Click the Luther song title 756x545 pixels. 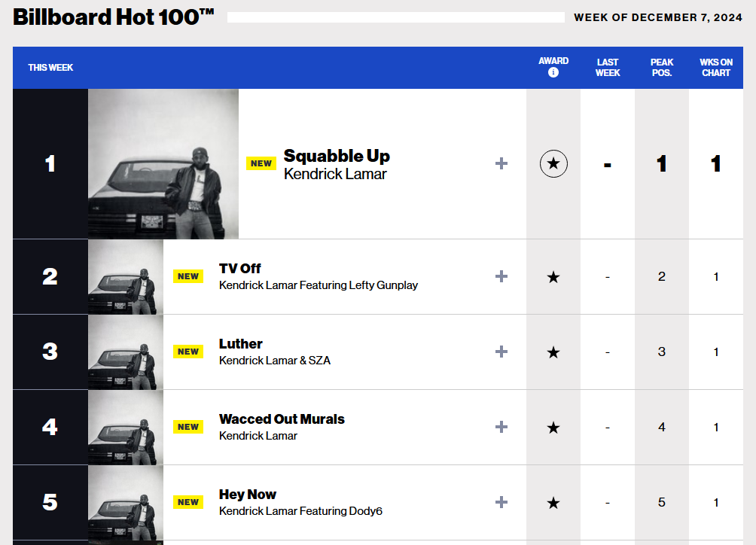coord(241,343)
